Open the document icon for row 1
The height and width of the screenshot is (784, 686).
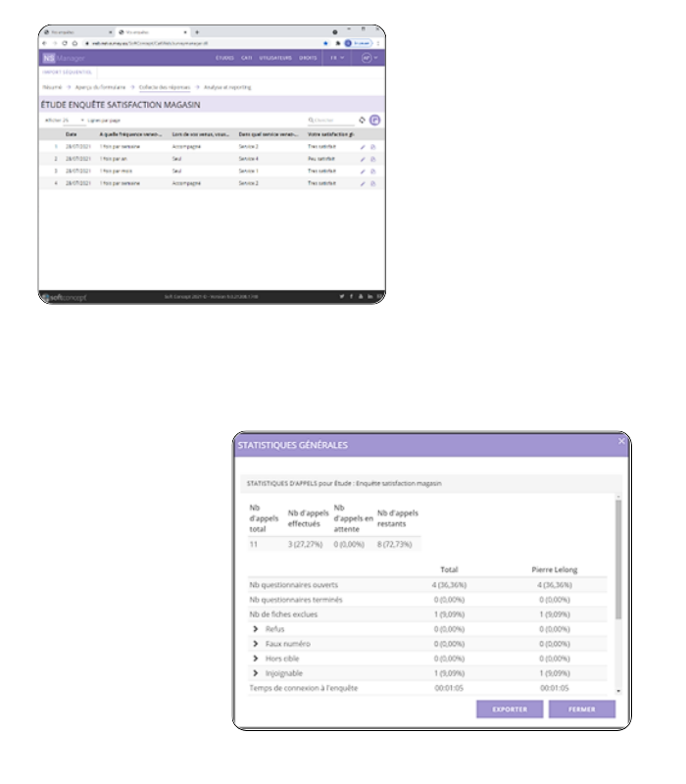tap(373, 147)
